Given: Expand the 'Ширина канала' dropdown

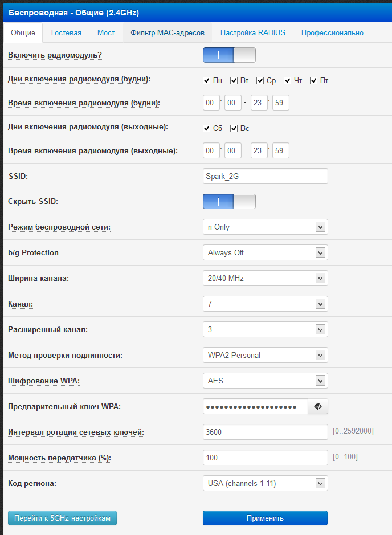Looking at the screenshot, I should point(265,278).
